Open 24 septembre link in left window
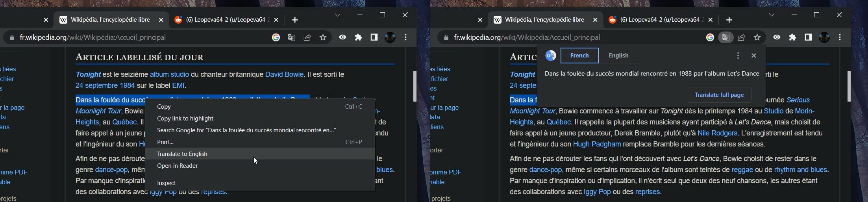 coord(96,85)
